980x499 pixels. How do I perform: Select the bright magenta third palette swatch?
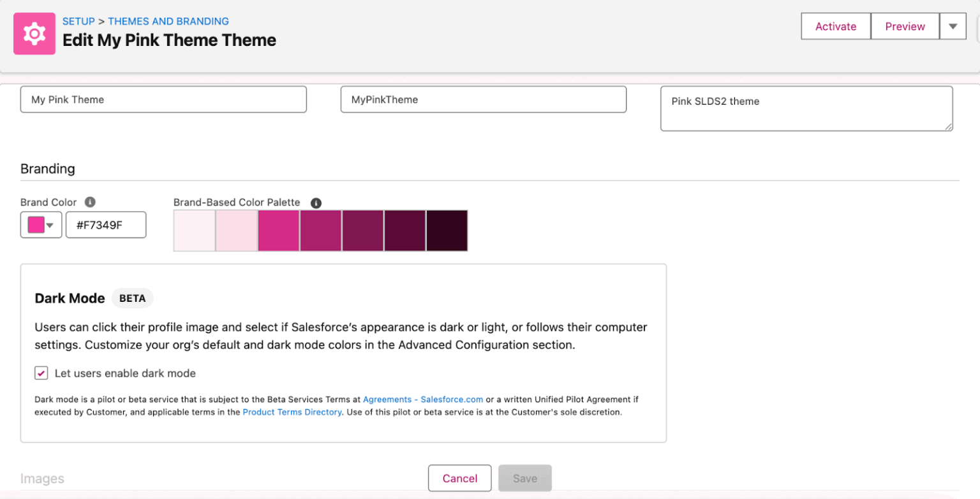tap(279, 230)
